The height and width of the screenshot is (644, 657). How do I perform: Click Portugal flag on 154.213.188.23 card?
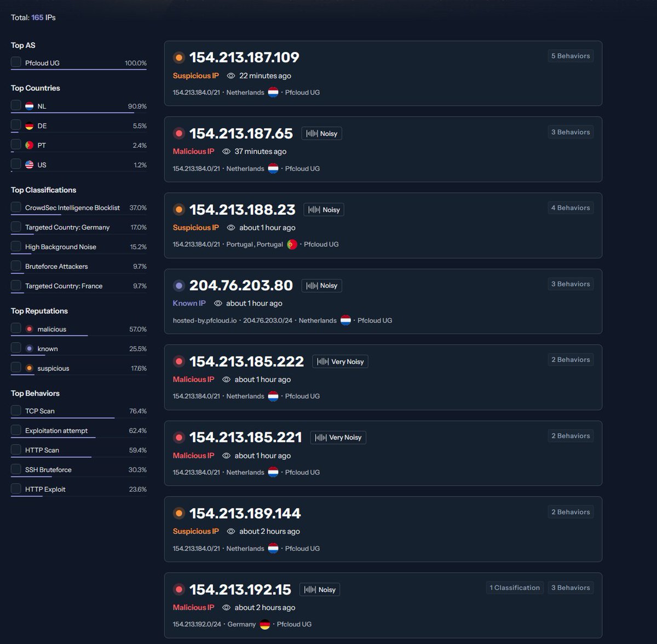coord(292,244)
